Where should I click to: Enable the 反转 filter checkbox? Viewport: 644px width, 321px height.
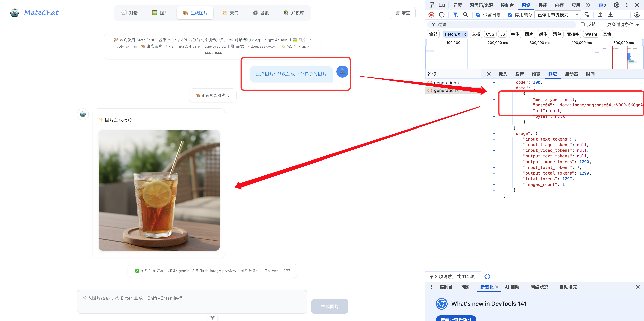click(582, 24)
